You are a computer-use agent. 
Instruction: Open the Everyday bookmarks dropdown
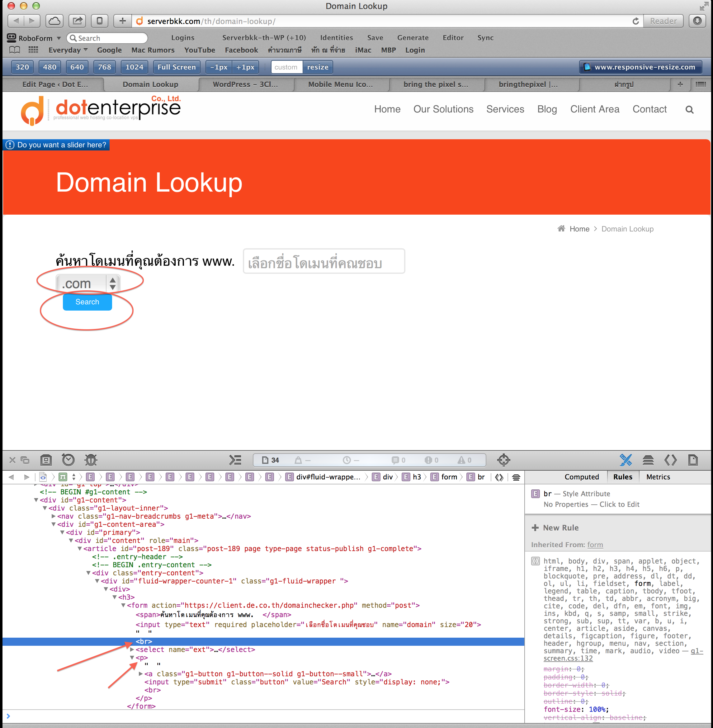[68, 50]
